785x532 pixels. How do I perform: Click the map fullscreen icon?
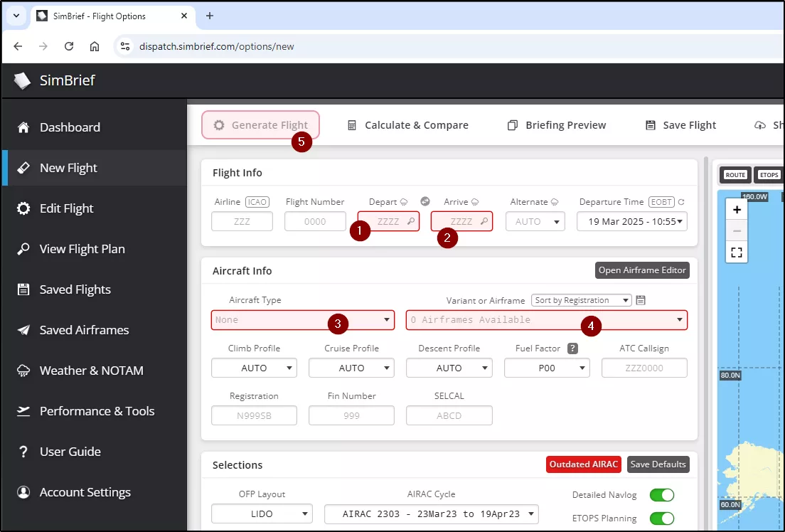pyautogui.click(x=737, y=252)
